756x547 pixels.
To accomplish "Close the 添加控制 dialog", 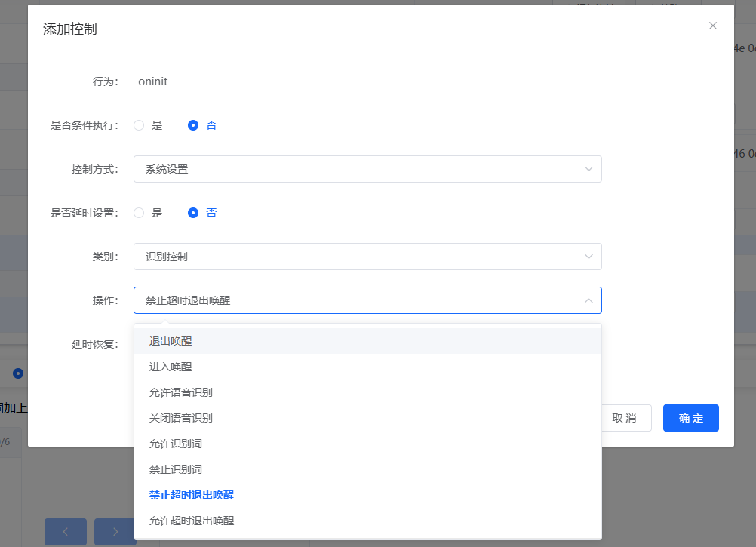I will [712, 25].
